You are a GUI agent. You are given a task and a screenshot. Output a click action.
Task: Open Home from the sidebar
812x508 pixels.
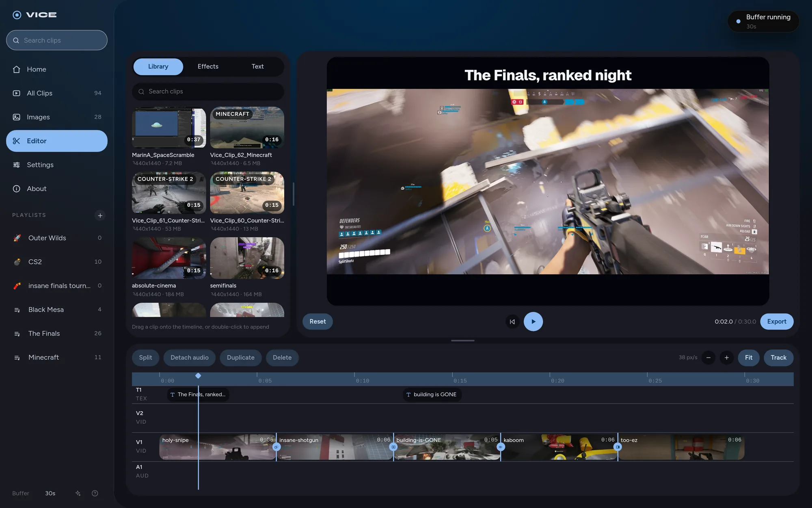click(57, 69)
